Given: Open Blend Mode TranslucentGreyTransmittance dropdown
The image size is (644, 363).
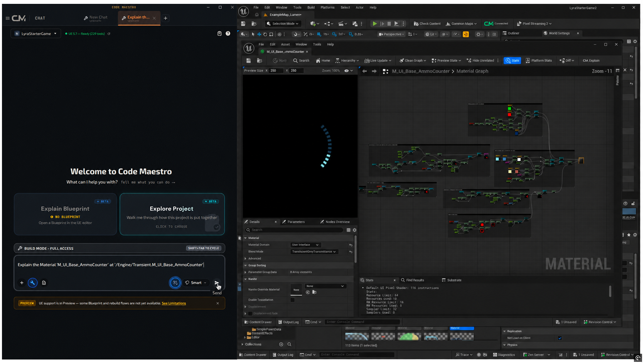Looking at the screenshot, I should (314, 252).
